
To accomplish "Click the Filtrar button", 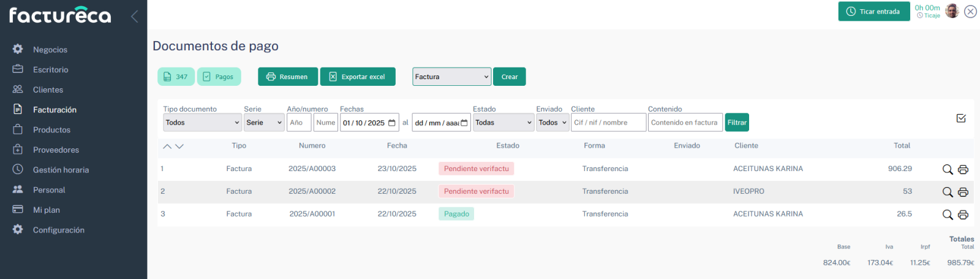I will pos(737,123).
